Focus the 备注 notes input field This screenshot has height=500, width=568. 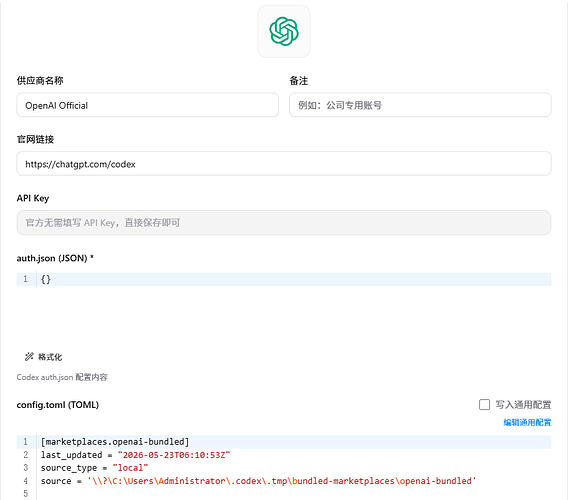tap(420, 105)
